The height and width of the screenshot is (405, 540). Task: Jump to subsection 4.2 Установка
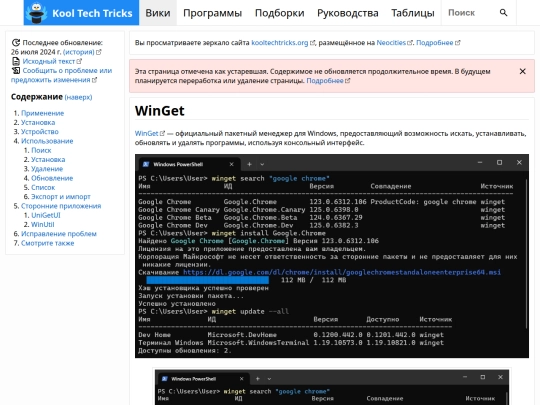(x=48, y=159)
